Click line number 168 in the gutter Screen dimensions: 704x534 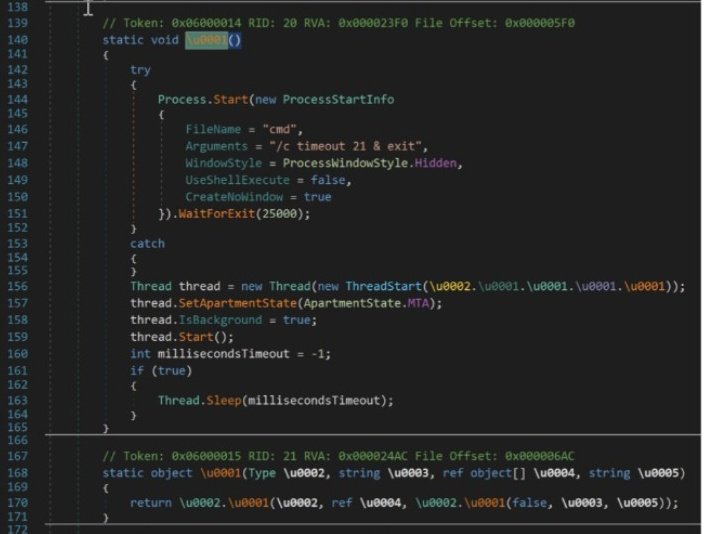[18, 473]
